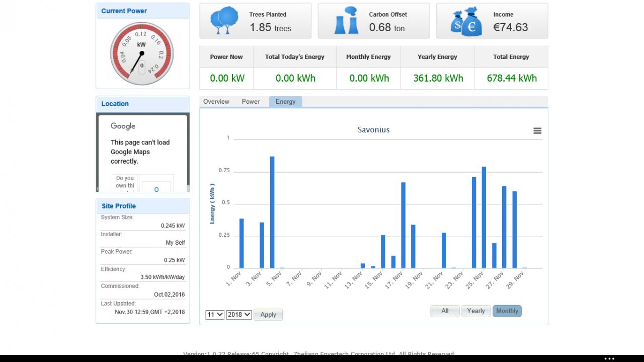Screen dimensions: 644x362
Task: Switch to the Power tab
Action: pos(251,102)
